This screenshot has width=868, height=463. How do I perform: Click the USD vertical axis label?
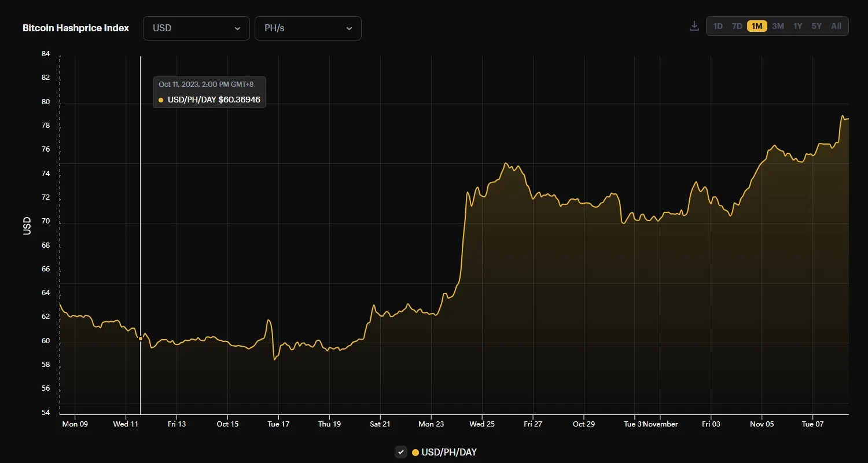(x=26, y=226)
